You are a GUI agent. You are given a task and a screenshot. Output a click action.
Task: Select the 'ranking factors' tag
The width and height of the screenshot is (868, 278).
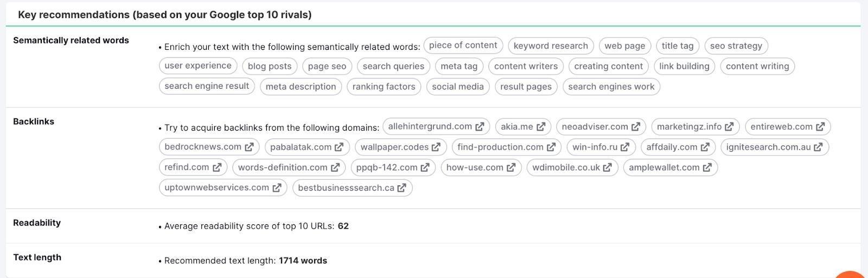click(x=384, y=86)
